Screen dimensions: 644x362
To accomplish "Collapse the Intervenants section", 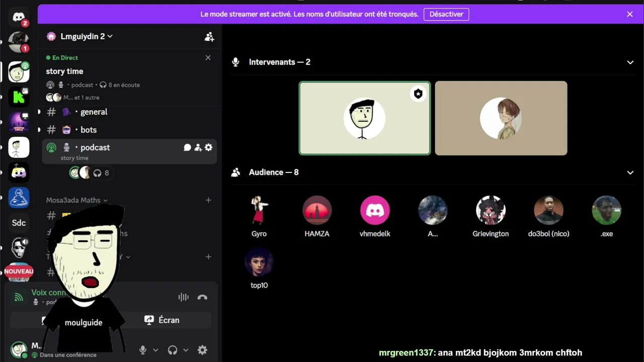I will [630, 62].
